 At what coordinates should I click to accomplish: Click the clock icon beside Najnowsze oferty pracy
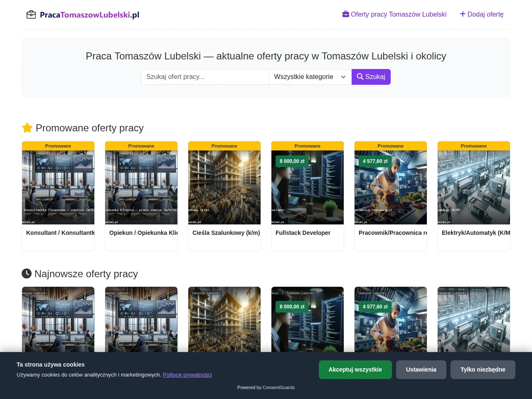27,273
